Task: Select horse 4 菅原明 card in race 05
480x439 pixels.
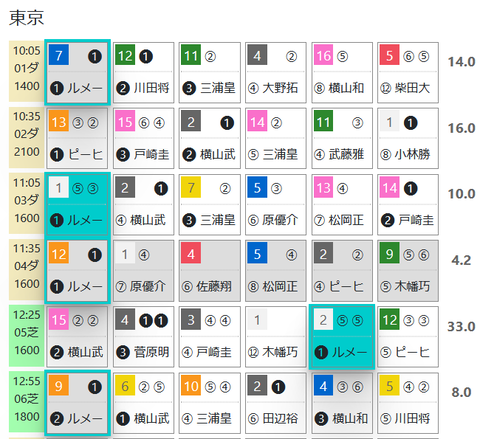Action: 144,337
